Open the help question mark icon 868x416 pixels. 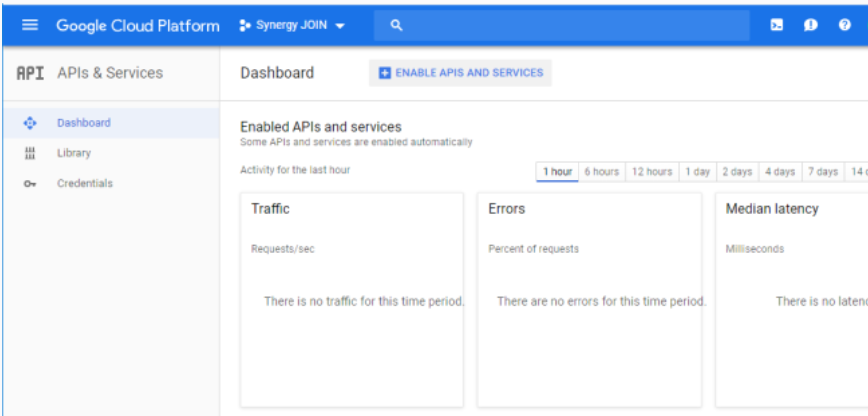[845, 25]
